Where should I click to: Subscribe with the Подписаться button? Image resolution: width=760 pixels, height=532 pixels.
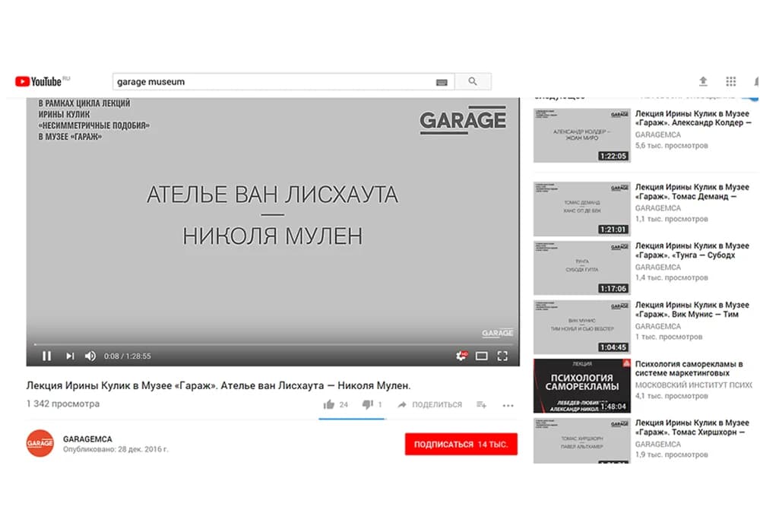coord(461,445)
